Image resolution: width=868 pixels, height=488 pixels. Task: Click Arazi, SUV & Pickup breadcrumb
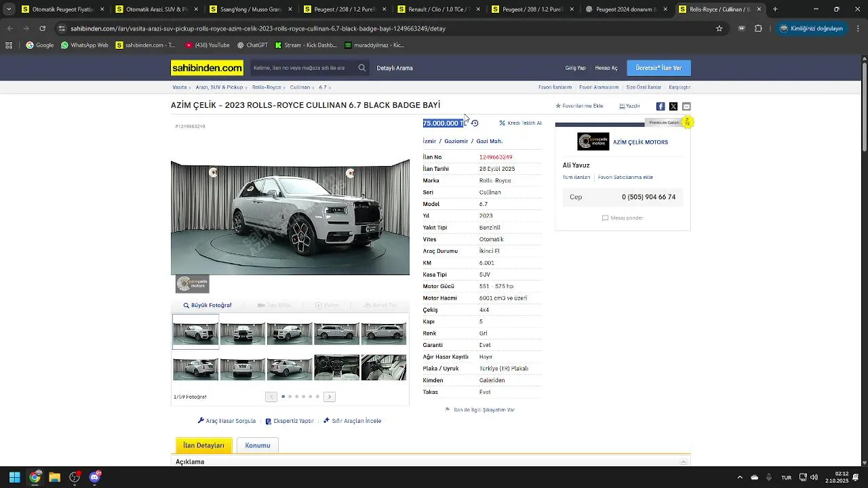(x=219, y=87)
